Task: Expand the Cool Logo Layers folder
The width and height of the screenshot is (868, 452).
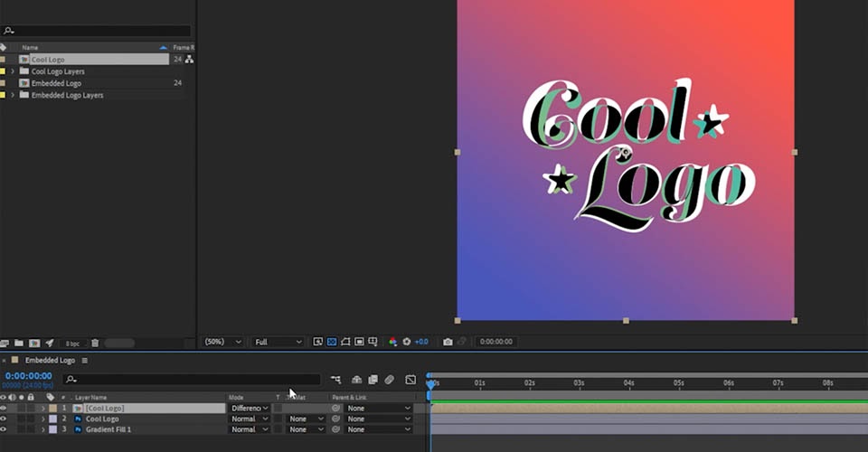Action: pos(13,71)
